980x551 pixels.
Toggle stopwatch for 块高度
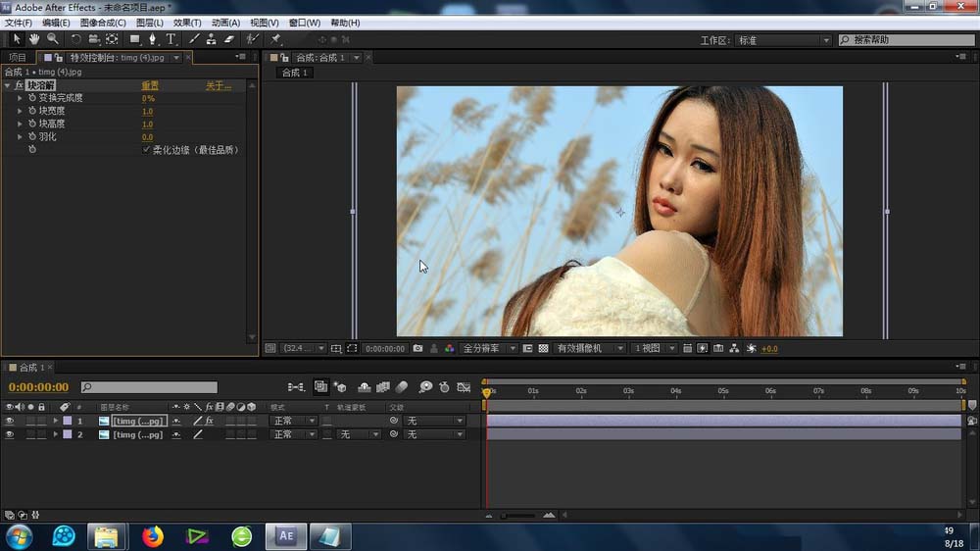32,124
